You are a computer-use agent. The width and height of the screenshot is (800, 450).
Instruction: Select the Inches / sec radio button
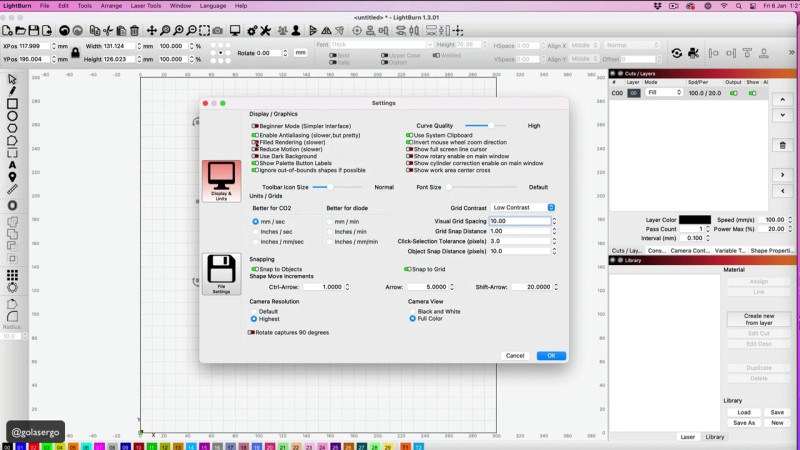[255, 231]
